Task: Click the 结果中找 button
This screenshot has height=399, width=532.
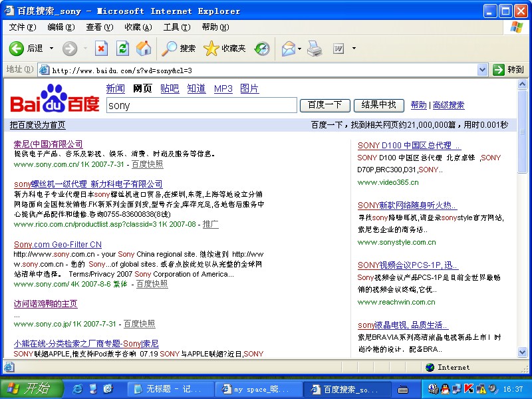Action: 379,105
